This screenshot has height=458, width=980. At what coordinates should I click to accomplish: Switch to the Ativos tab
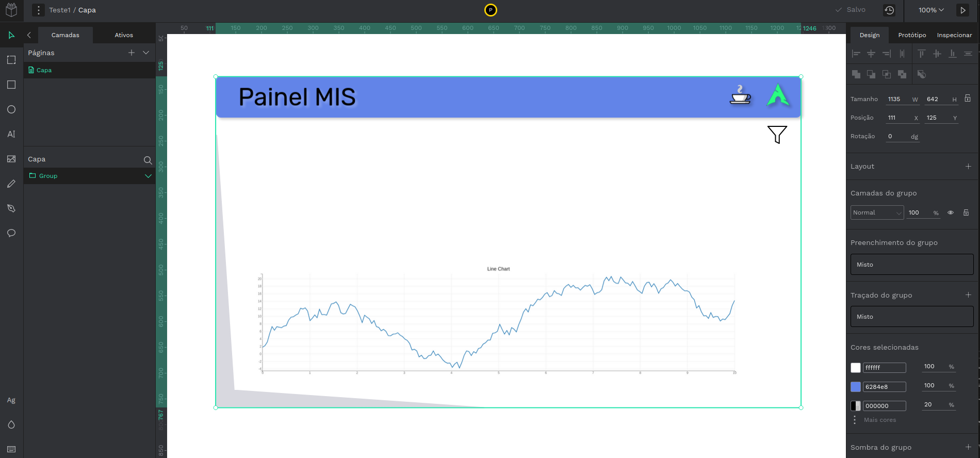click(x=124, y=35)
